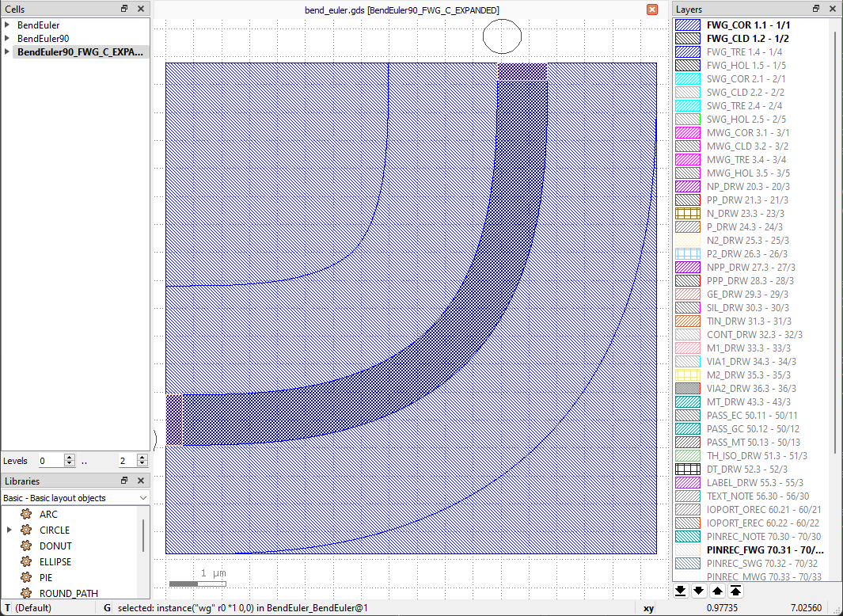
Task: Select the PASS_EC 50.11 layer
Action: pos(753,415)
